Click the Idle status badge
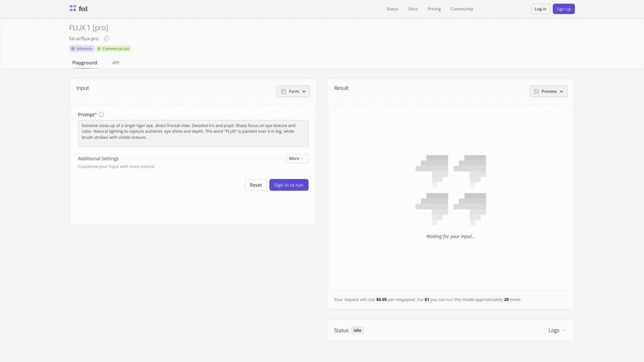Screen dimensions: 644x362 point(357,330)
